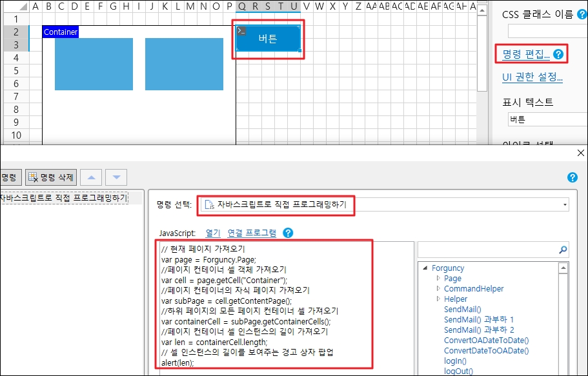Click the 열기 link by JavaScript
The image size is (588, 376).
[212, 233]
